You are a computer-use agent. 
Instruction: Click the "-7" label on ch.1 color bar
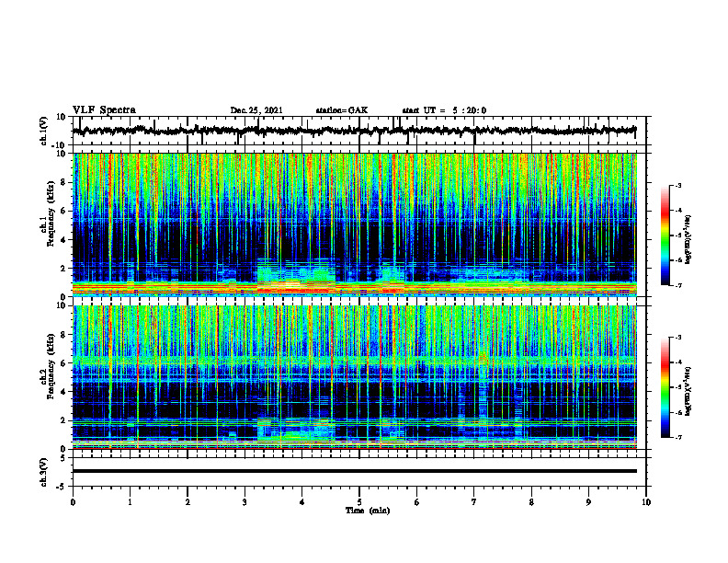[x=677, y=285]
